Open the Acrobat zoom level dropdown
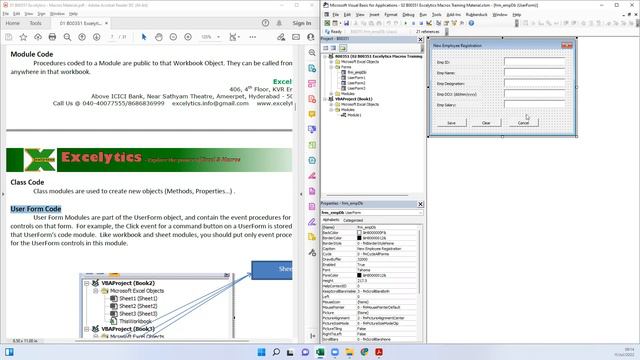The height and width of the screenshot is (360, 640). tap(218, 37)
